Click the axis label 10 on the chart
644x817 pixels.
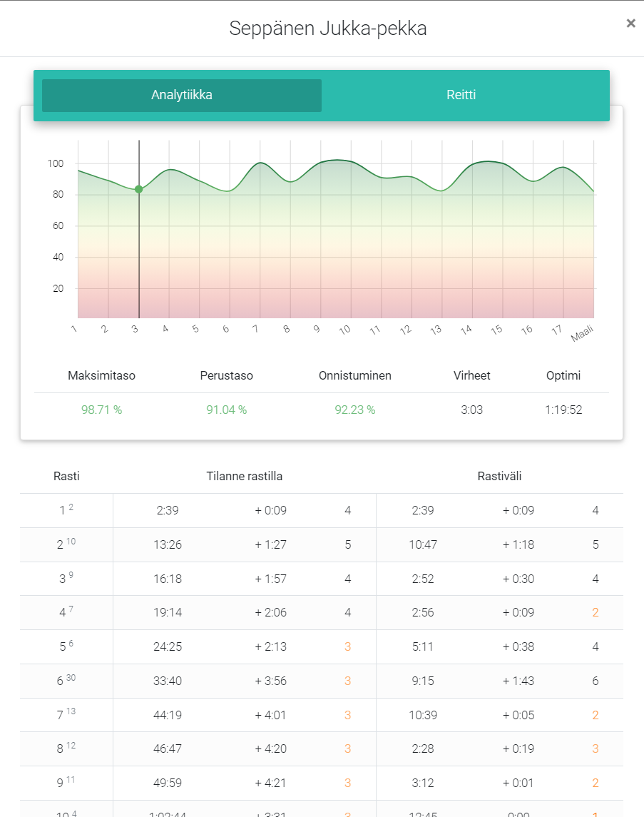click(x=344, y=330)
